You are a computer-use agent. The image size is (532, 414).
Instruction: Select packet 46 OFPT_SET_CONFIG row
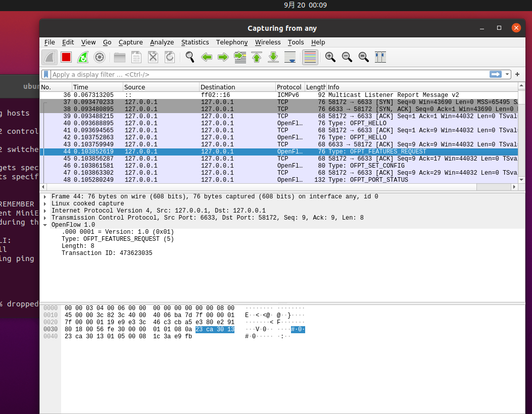pyautogui.click(x=279, y=166)
